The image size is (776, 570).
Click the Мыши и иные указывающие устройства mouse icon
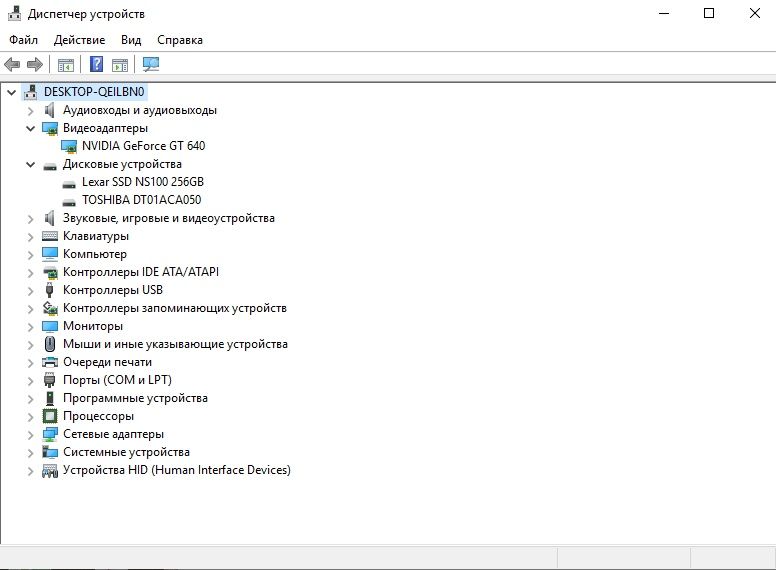[x=49, y=344]
